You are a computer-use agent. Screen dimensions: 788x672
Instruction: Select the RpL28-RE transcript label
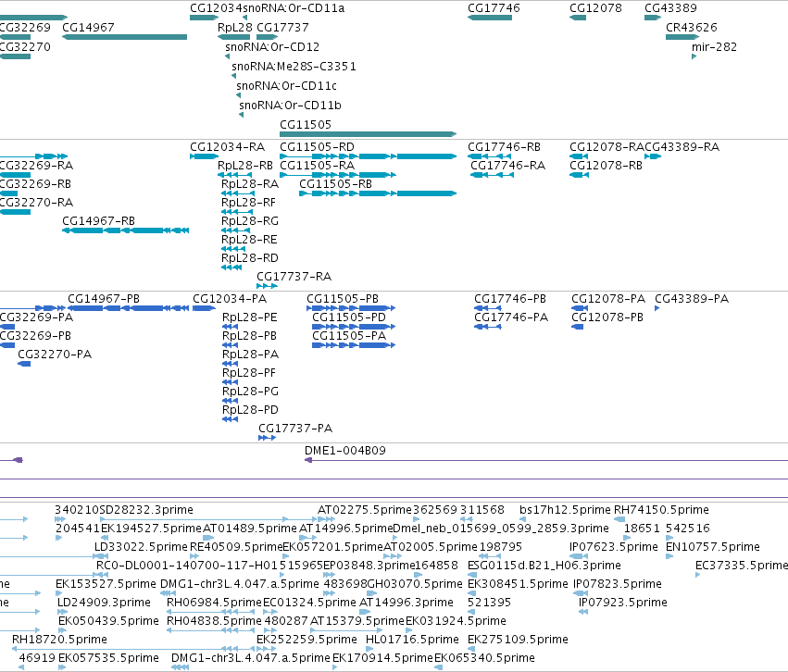[x=249, y=240]
